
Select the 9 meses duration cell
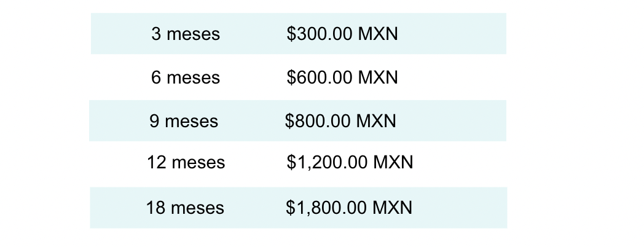184,121
